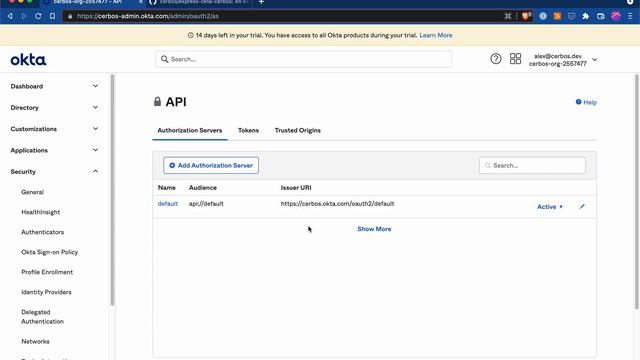Expand the Customizations sidebar section
The image size is (640, 360).
[54, 129]
